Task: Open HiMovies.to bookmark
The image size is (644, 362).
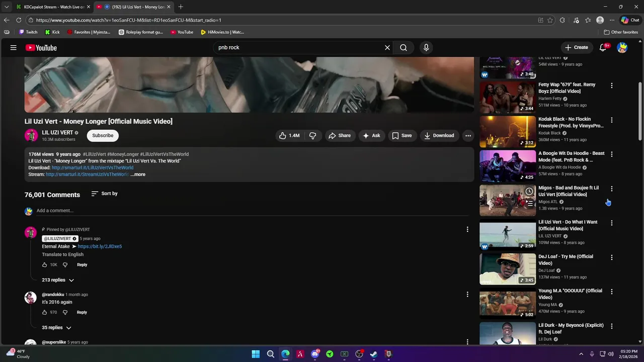Action: (222, 32)
